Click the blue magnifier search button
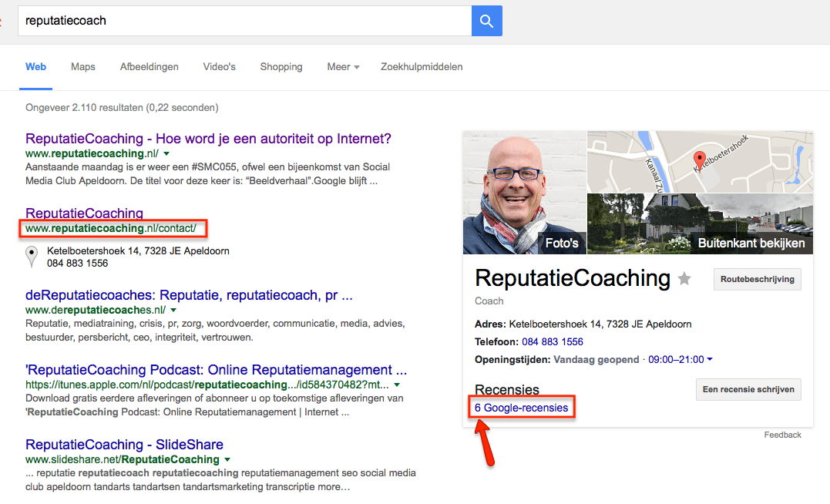Screen dimensions: 830x504 486,21
